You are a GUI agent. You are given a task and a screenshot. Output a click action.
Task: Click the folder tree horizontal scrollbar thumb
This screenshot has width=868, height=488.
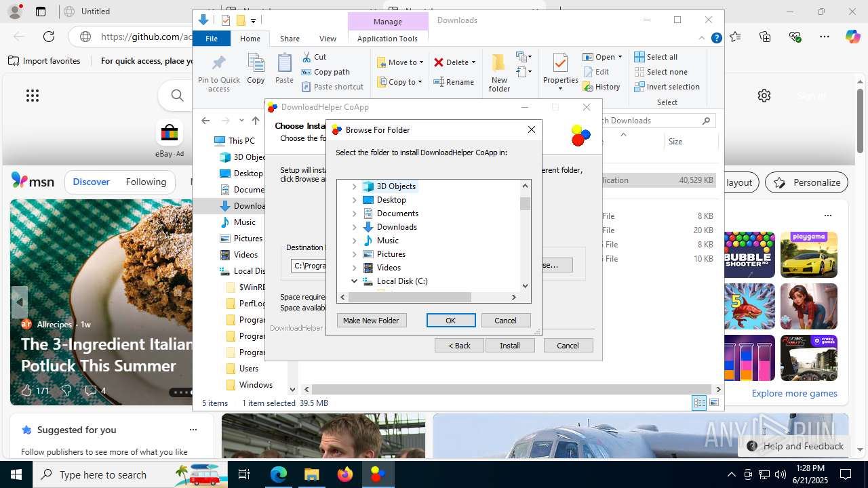pos(410,297)
